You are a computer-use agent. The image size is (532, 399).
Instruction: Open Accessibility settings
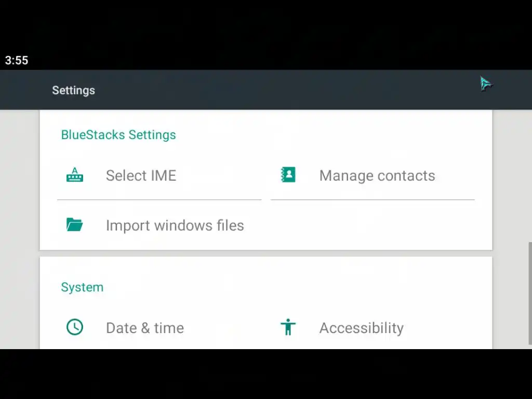361,328
